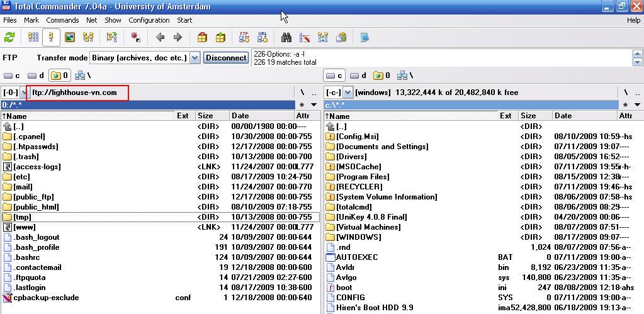The width and height of the screenshot is (644, 314).
Task: Go to left panel parent directory dots button
Action: coord(314,93)
